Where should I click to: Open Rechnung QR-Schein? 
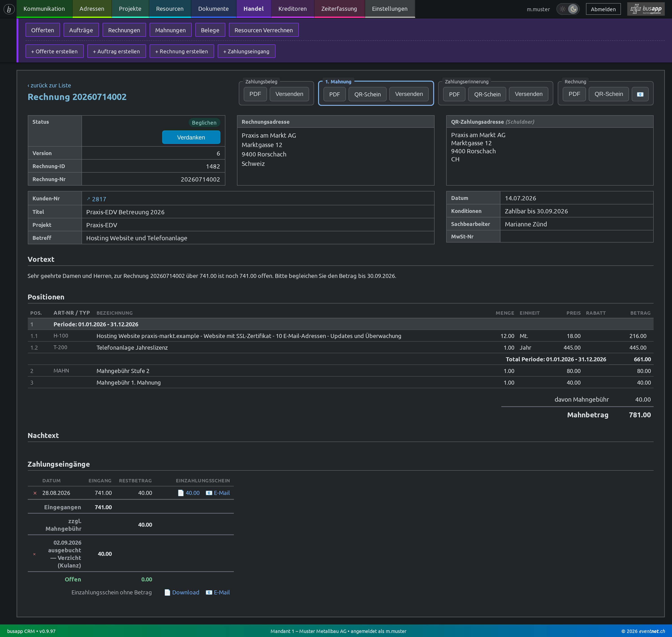609,94
